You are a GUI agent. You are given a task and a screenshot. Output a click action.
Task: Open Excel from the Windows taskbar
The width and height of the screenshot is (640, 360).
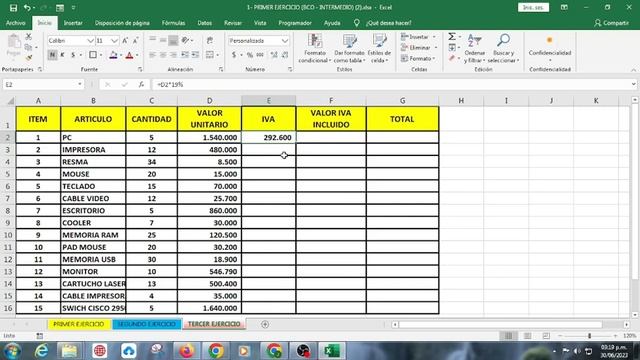coord(332,351)
